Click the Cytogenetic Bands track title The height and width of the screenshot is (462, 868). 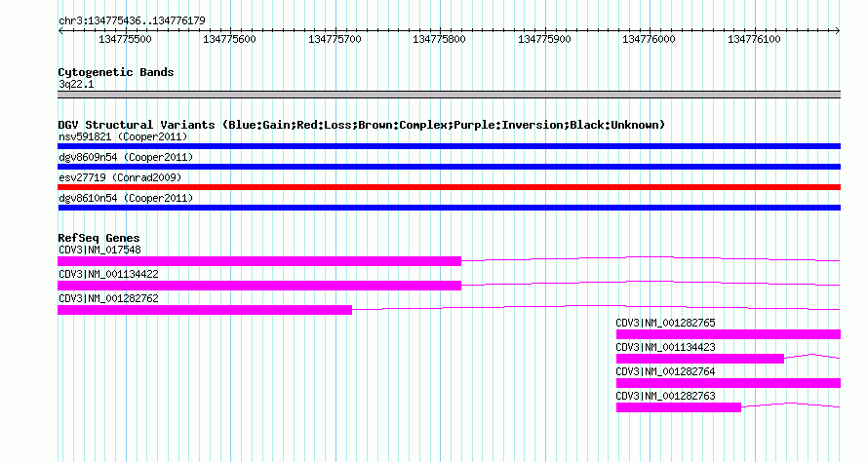click(116, 72)
